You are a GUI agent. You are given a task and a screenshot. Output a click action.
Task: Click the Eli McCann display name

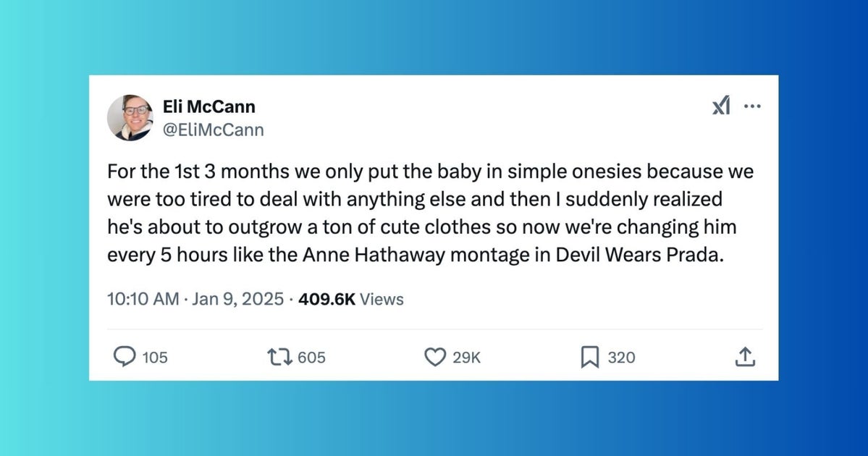pyautogui.click(x=210, y=107)
